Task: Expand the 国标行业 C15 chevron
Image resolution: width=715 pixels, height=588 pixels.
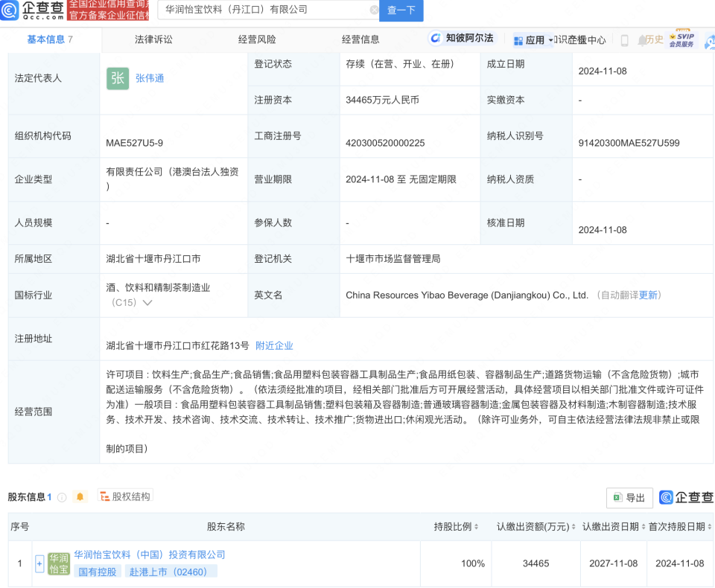Action: coord(147,303)
